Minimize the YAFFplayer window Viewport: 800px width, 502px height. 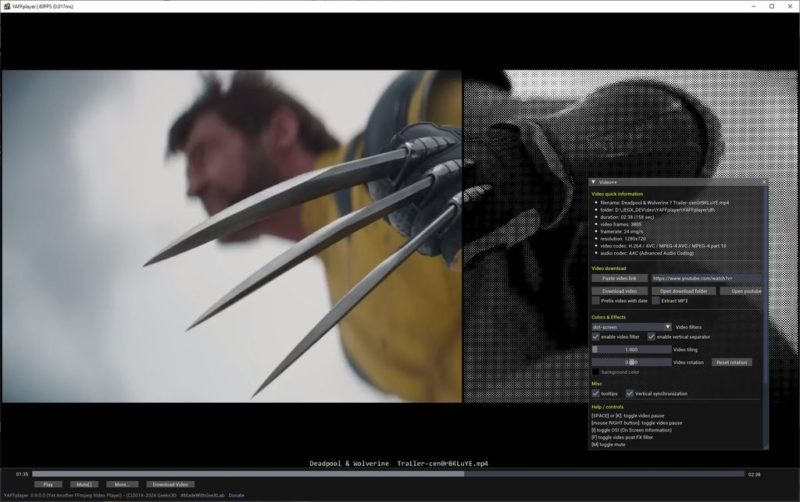tap(754, 6)
